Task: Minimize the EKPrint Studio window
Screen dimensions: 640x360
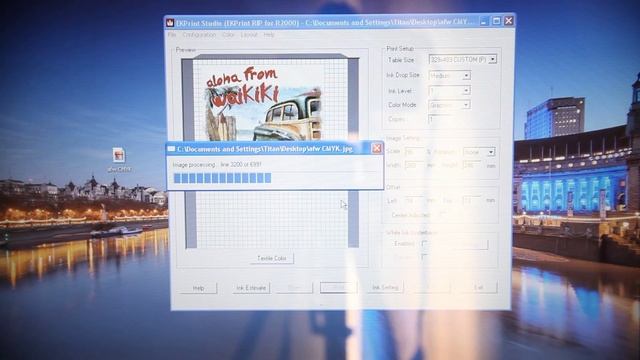Action: click(484, 21)
